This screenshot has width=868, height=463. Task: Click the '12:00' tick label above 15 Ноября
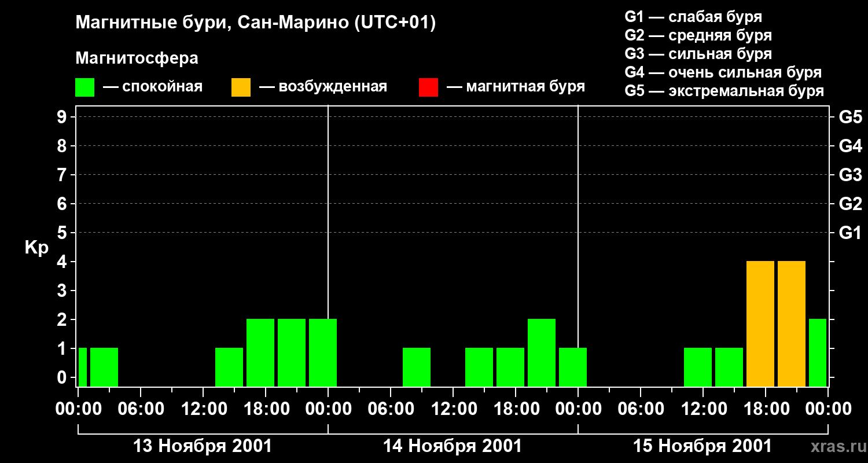[703, 409]
